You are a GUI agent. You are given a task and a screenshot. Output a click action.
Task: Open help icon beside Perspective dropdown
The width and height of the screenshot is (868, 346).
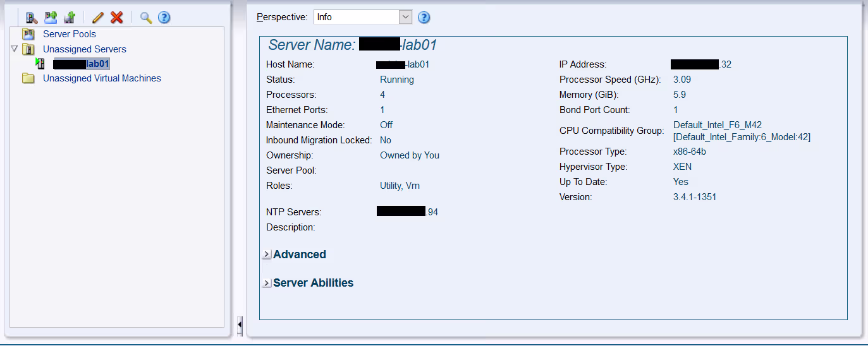[x=424, y=17]
